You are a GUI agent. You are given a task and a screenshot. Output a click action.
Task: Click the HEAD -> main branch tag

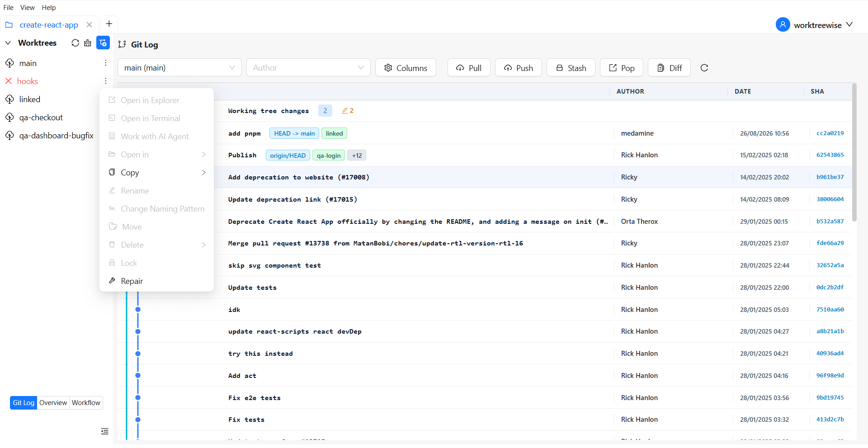pyautogui.click(x=294, y=133)
